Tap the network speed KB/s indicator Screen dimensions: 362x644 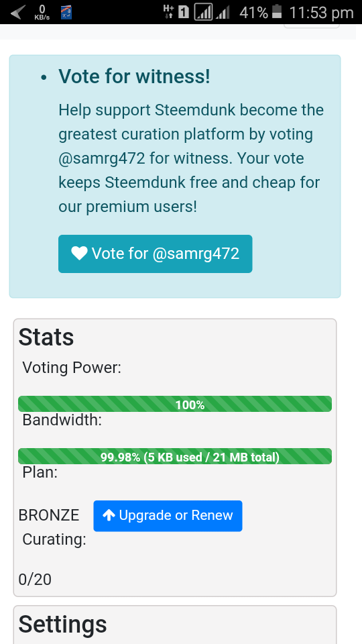click(x=42, y=13)
